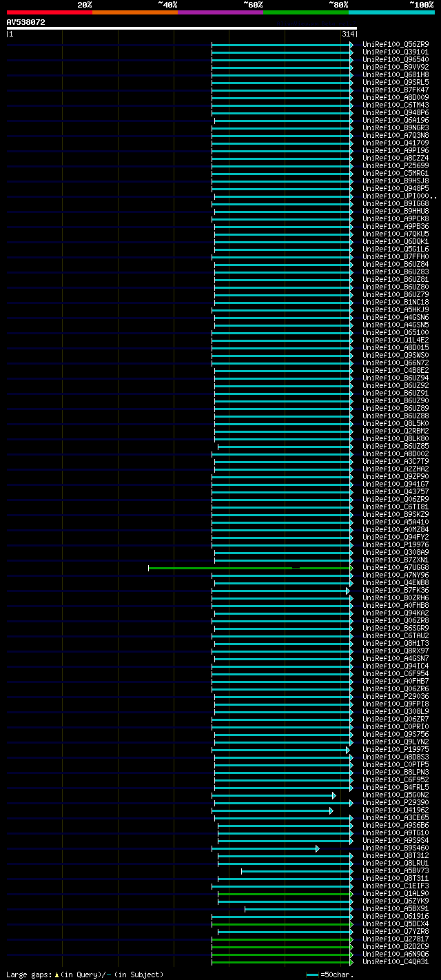The height and width of the screenshot is (980, 441).
Task: Select the query name AV538072
Action: point(26,22)
